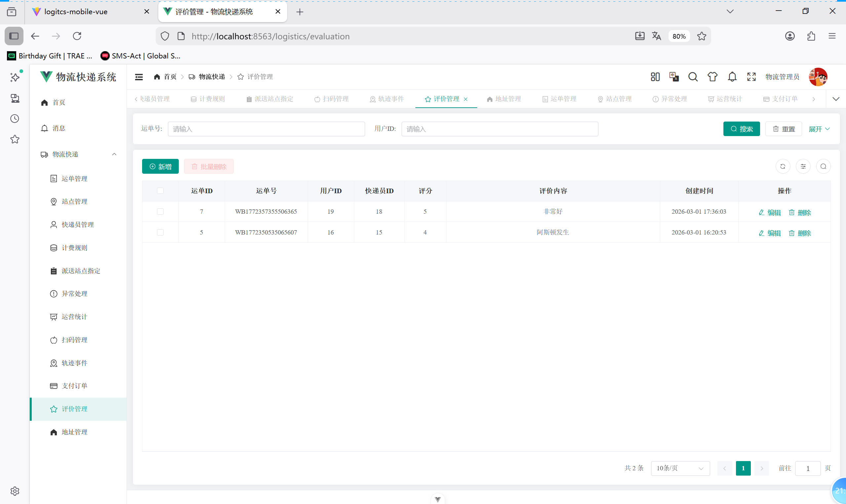The image size is (846, 504).
Task: Check the row with 运单ID 5
Action: tap(160, 232)
